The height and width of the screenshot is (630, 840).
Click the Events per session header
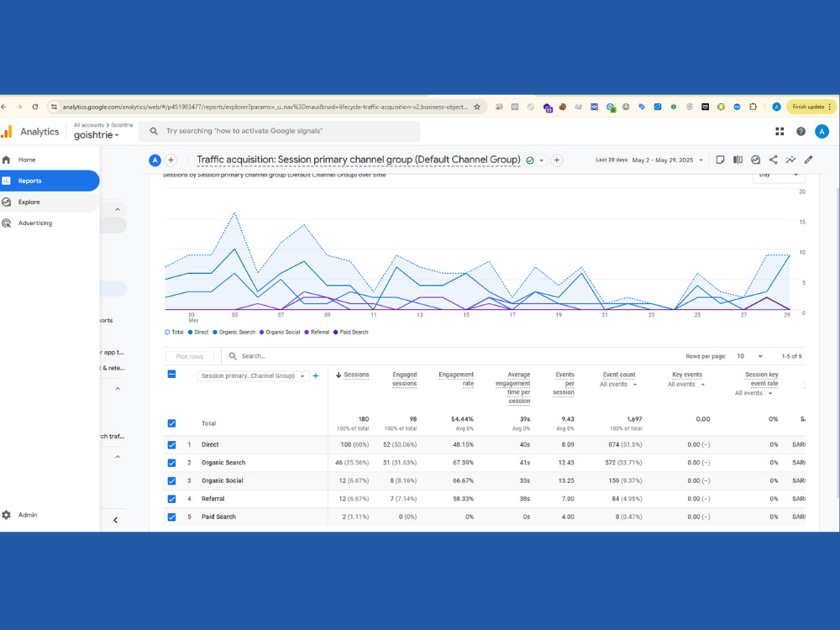coord(564,384)
